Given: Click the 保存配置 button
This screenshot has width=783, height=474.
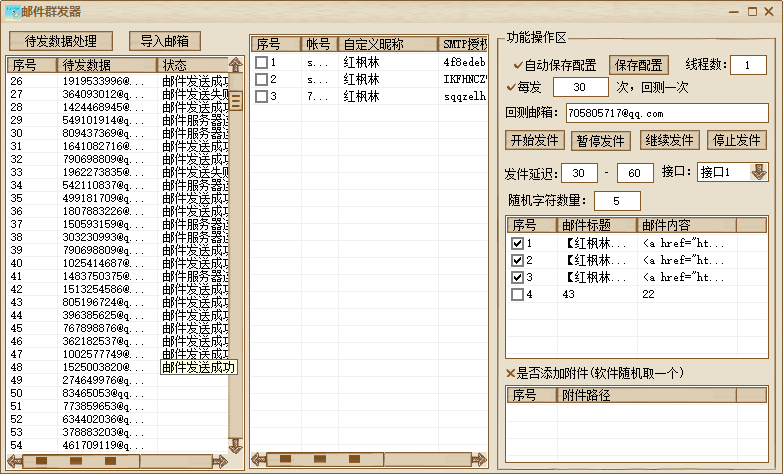Looking at the screenshot, I should coord(639,65).
